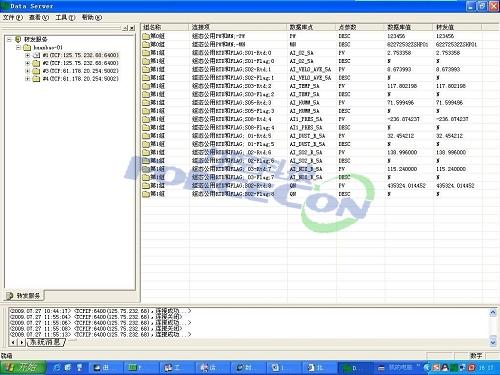Click the huanbao-01 folder icon
The image size is (500, 375).
pyautogui.click(x=27, y=47)
